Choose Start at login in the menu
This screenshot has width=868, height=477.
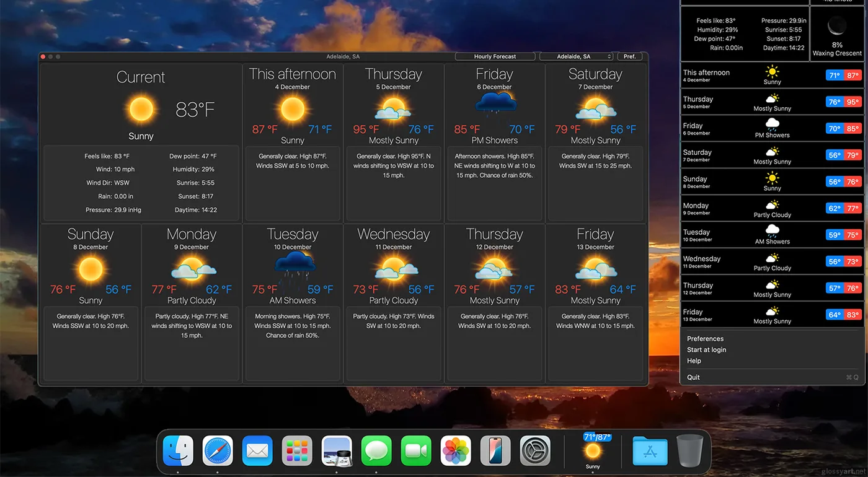tap(706, 350)
